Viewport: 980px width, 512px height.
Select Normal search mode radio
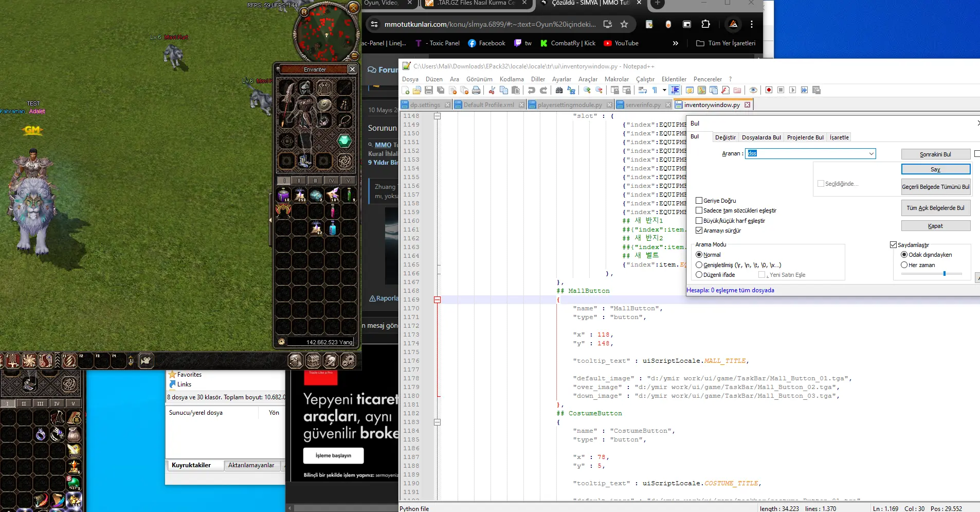699,255
